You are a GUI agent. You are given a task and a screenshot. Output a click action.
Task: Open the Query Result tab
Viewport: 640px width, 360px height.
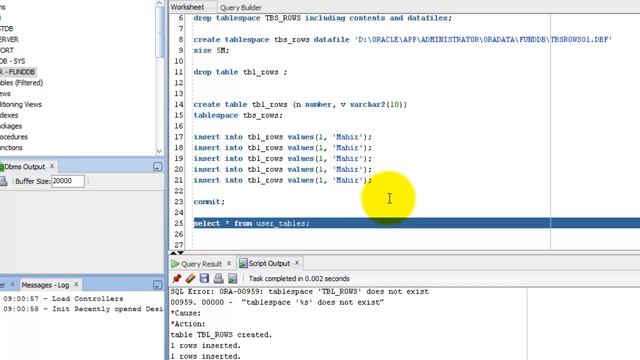pos(201,264)
